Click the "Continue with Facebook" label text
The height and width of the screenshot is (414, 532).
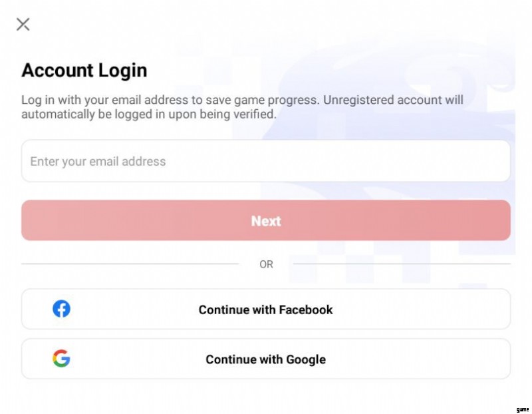tap(265, 310)
